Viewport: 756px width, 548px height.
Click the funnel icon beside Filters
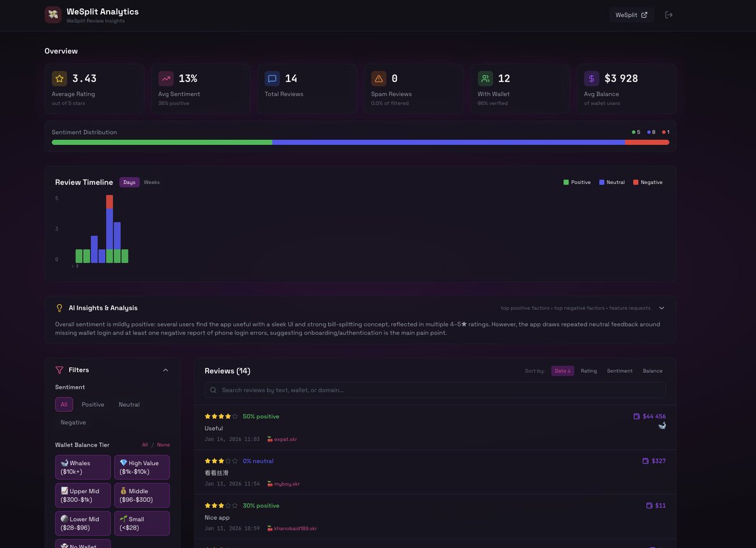click(x=60, y=370)
